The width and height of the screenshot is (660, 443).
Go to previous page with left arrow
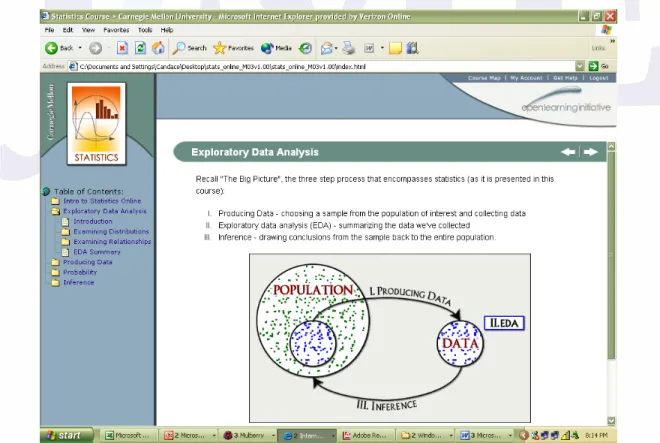click(568, 152)
